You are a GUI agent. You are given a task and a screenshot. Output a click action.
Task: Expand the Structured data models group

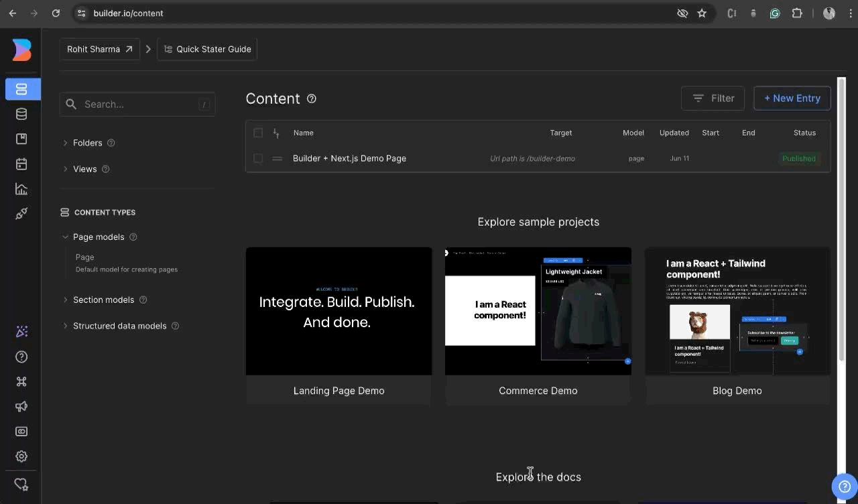pos(66,326)
